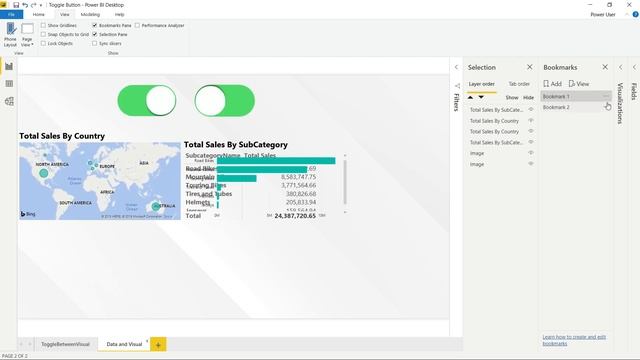Expand the Fields pane chevron
Viewport: 640px width, 360px height.
pyautogui.click(x=634, y=67)
